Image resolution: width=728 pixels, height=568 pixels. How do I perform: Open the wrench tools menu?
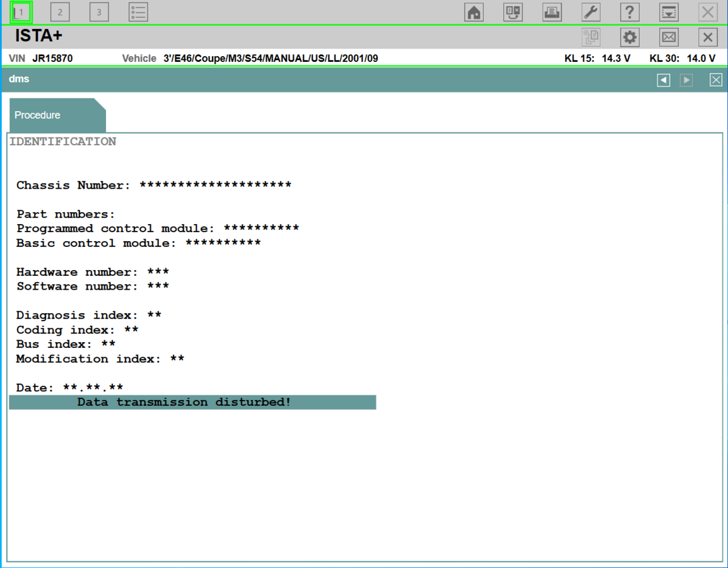click(x=591, y=12)
